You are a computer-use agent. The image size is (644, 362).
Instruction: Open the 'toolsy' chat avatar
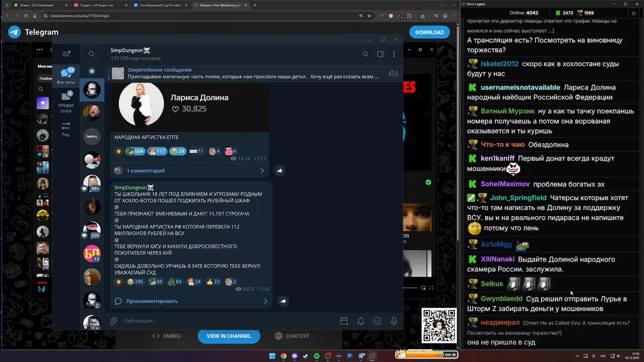pos(92,136)
